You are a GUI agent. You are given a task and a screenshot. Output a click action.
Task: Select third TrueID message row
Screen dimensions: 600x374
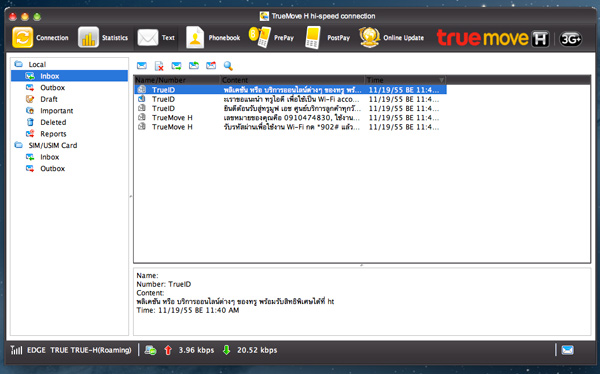[x=290, y=108]
